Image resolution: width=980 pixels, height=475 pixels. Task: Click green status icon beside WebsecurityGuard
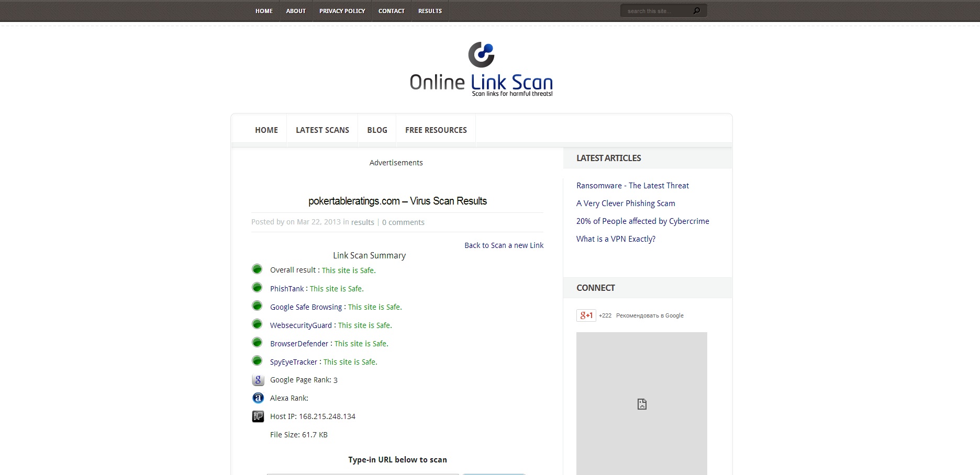[x=257, y=324]
